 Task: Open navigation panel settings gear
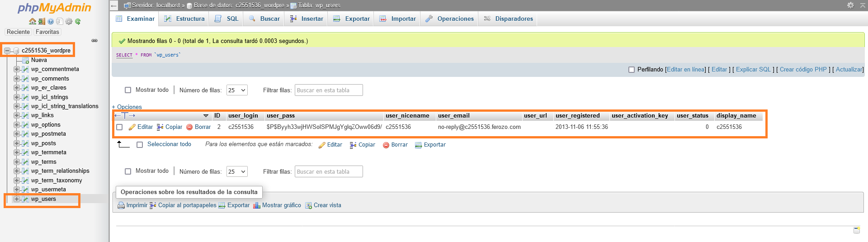pyautogui.click(x=69, y=21)
